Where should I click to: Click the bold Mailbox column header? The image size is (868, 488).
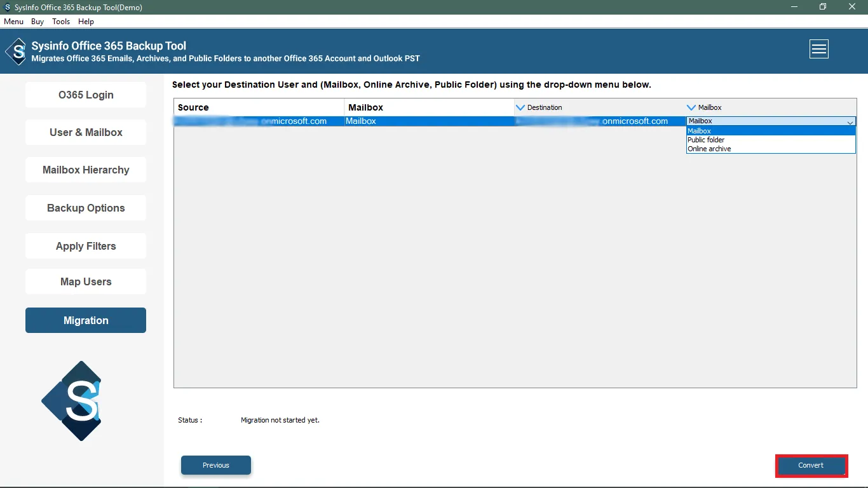tap(430, 107)
